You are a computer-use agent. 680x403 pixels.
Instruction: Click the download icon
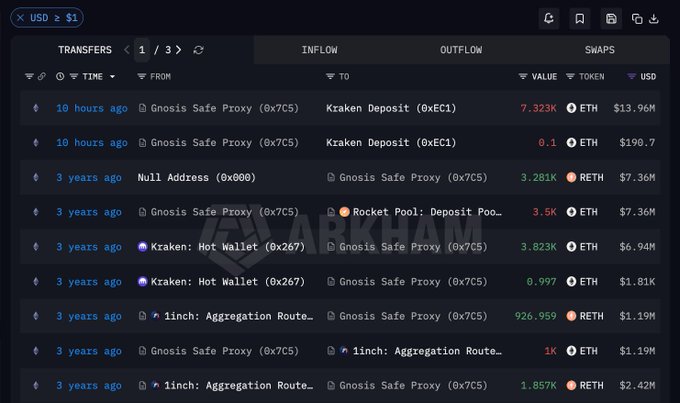point(654,19)
